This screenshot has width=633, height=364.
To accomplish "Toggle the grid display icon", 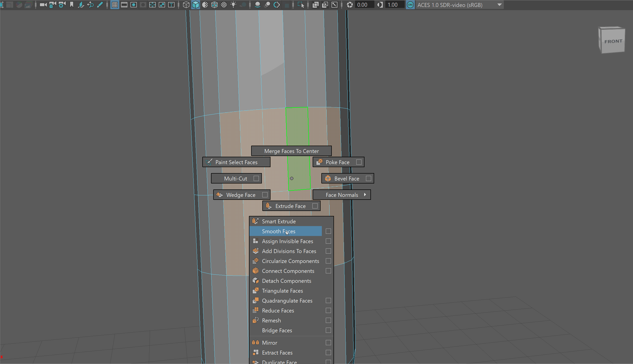I will point(115,5).
